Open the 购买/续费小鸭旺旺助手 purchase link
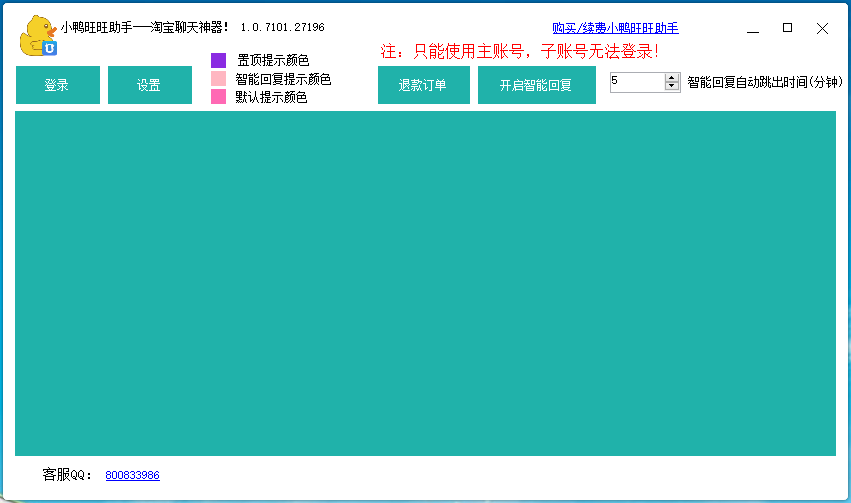This screenshot has height=503, width=851. (615, 28)
